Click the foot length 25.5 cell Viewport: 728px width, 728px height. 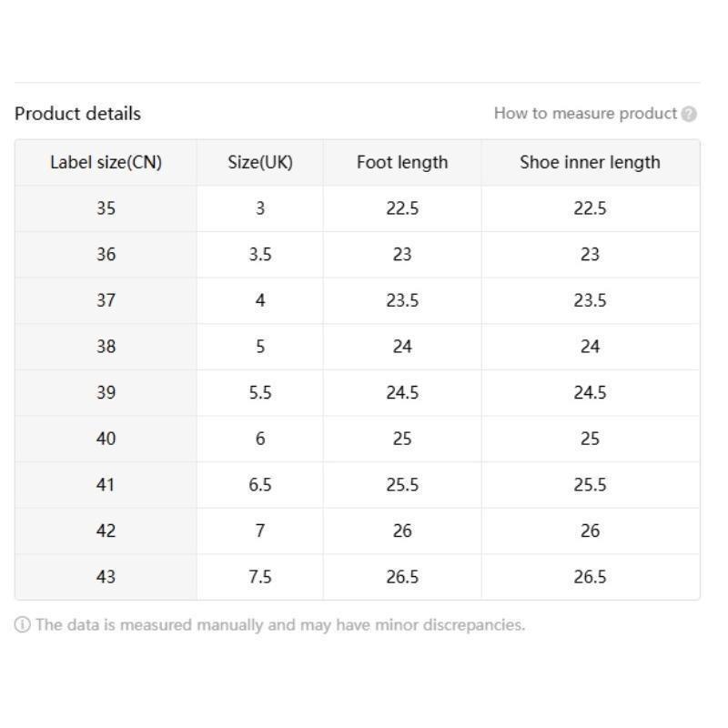coord(402,485)
